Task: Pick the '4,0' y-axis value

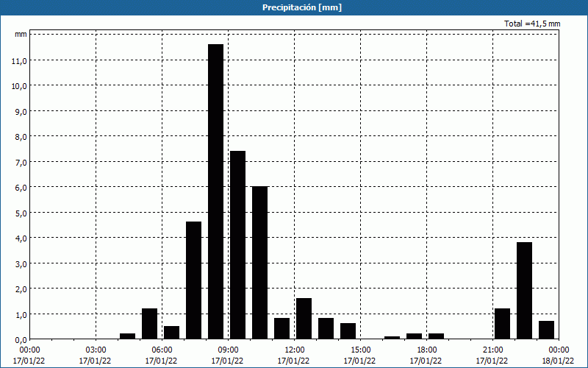Action: coord(21,238)
